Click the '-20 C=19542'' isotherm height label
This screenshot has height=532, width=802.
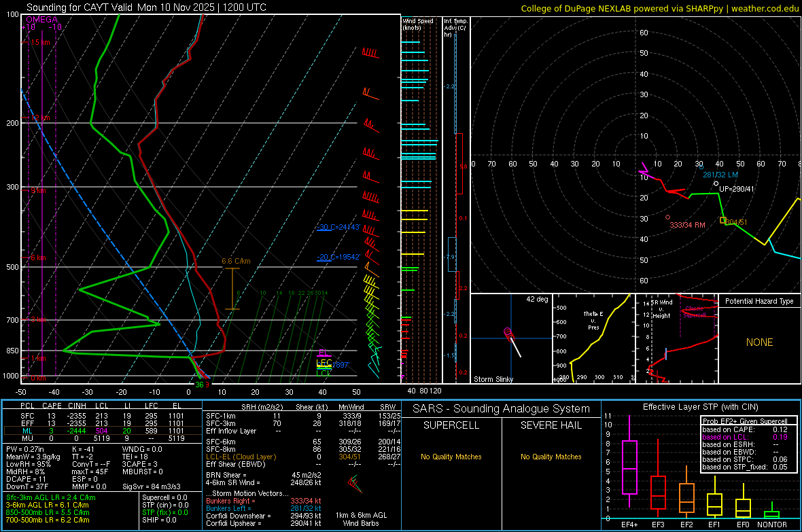[338, 257]
